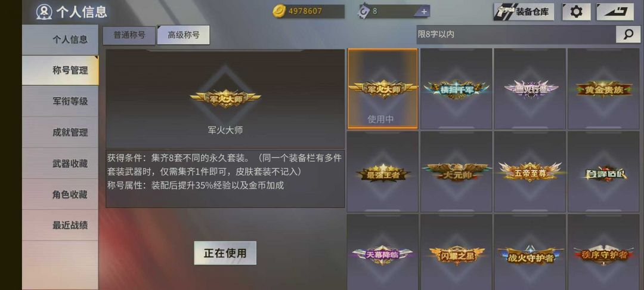Focus the 限8字以内 search field
Image resolution: width=644 pixels, height=290 pixels.
516,35
